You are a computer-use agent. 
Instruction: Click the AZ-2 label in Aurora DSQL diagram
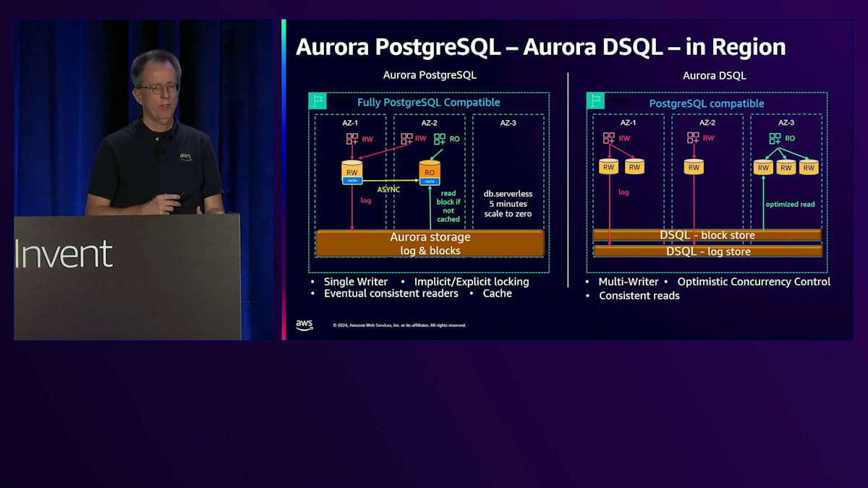(707, 124)
